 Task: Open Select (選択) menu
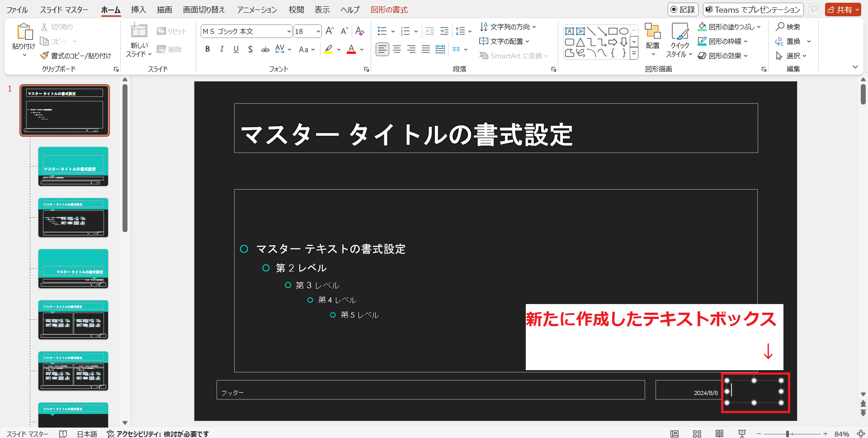tap(791, 56)
